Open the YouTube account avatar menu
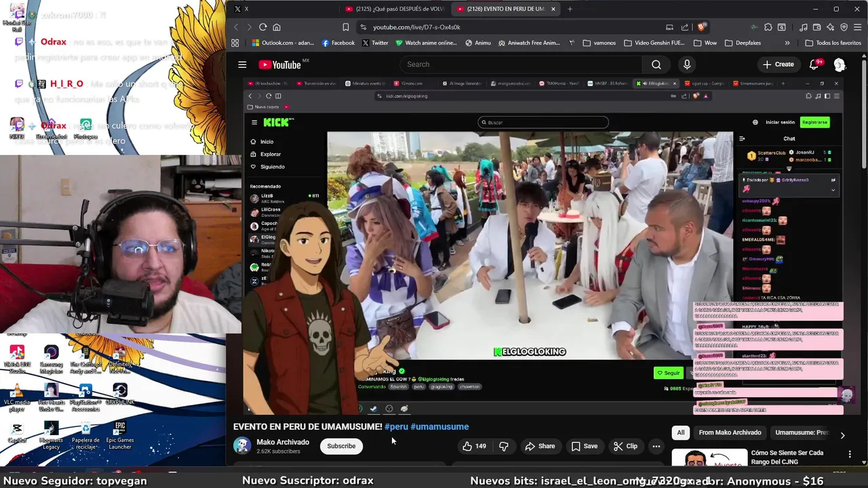The image size is (868, 488). coord(840,64)
